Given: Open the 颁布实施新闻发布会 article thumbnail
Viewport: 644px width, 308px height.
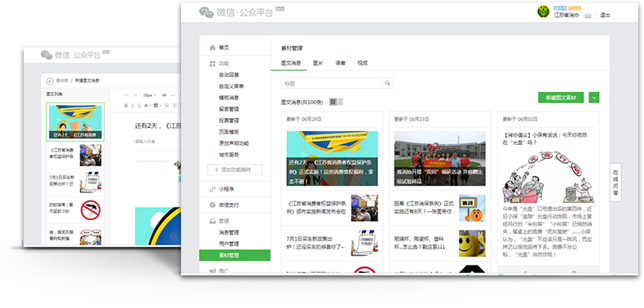Looking at the screenshot, I should tap(364, 209).
